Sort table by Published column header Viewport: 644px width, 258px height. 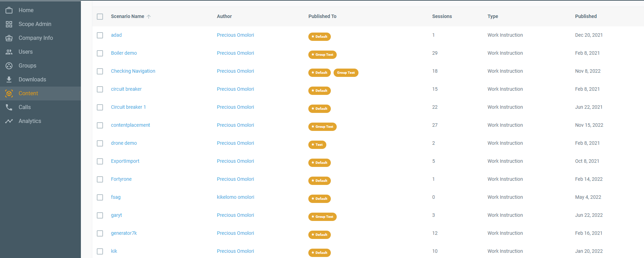click(586, 16)
